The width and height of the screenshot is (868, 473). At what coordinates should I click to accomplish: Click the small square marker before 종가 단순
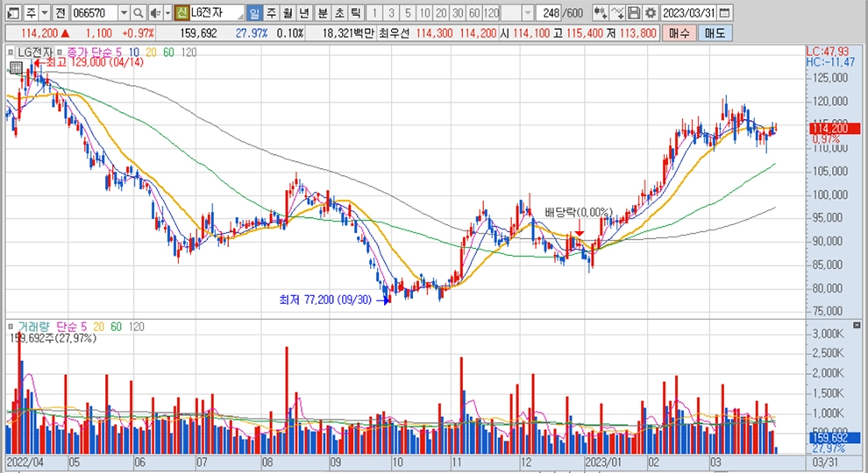pos(60,53)
